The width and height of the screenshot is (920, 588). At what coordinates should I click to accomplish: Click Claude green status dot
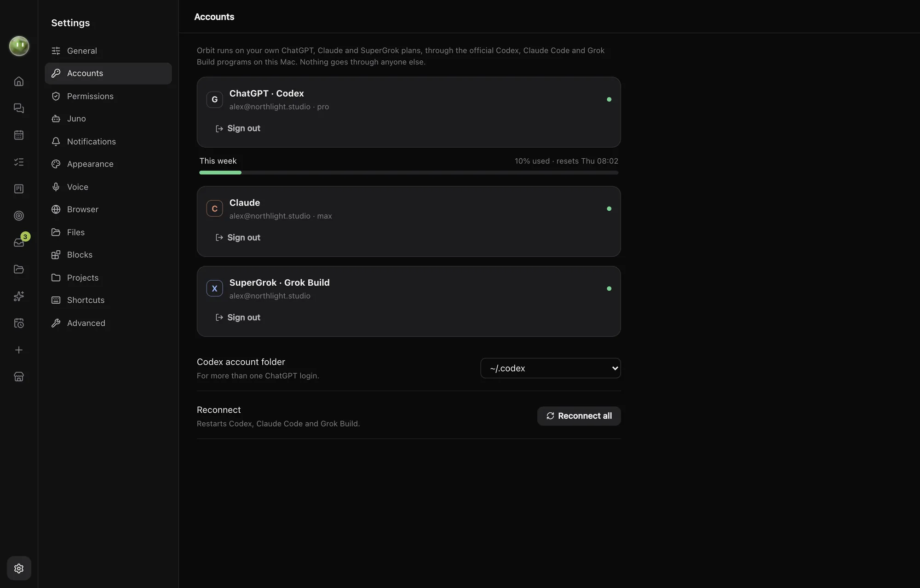[609, 209]
